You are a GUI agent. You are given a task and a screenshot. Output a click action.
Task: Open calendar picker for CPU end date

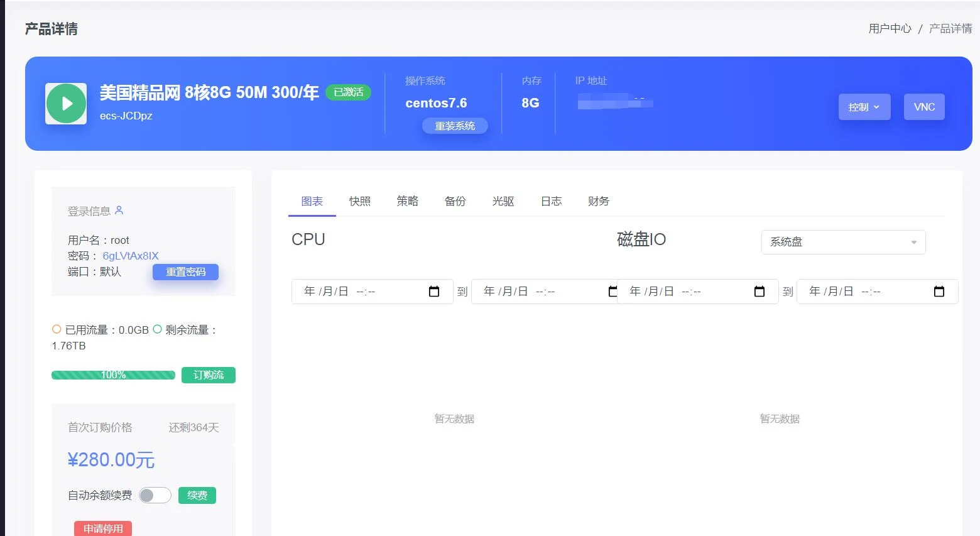(x=612, y=292)
